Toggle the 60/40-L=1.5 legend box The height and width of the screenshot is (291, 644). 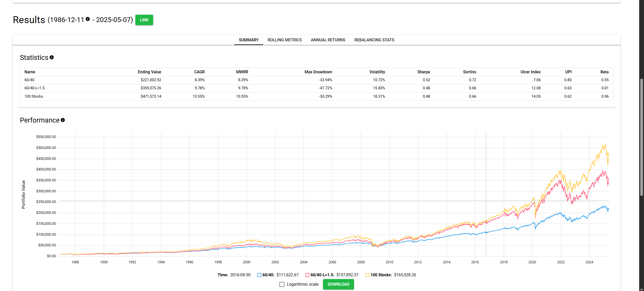[307, 275]
